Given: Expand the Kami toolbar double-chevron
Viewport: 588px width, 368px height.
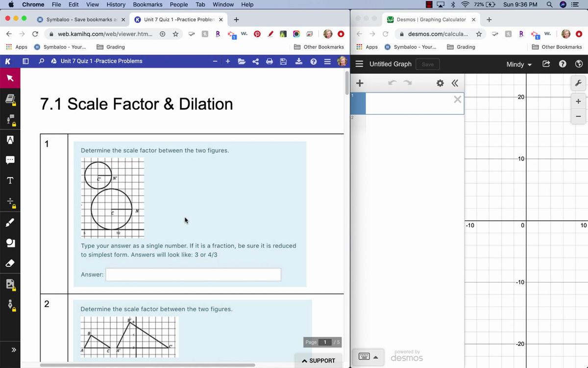Looking at the screenshot, I should click(13, 350).
